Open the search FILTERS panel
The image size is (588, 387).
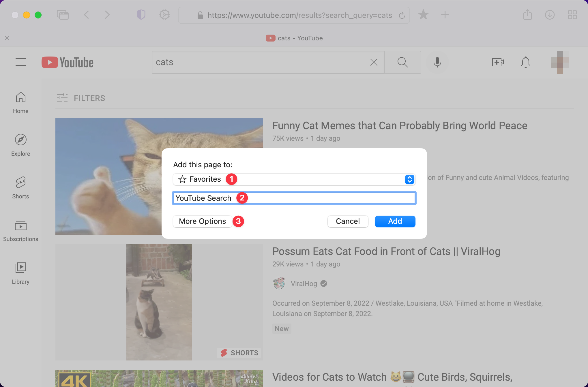click(x=81, y=98)
